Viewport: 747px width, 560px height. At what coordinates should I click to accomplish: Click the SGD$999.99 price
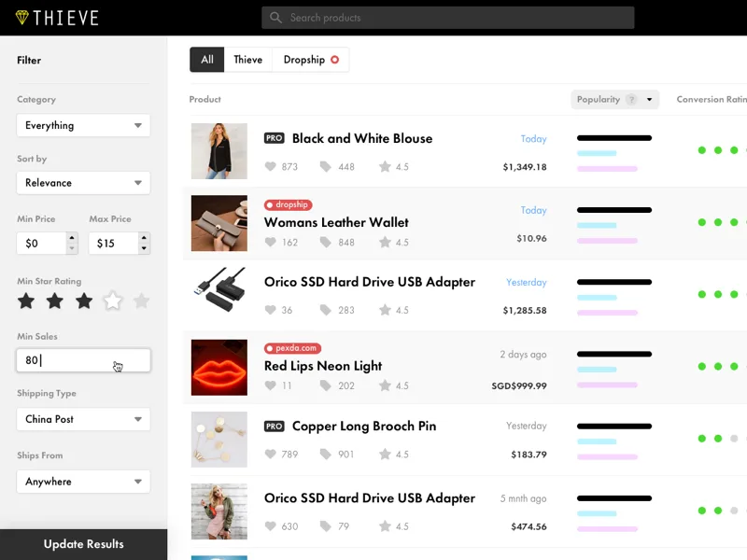tap(519, 385)
